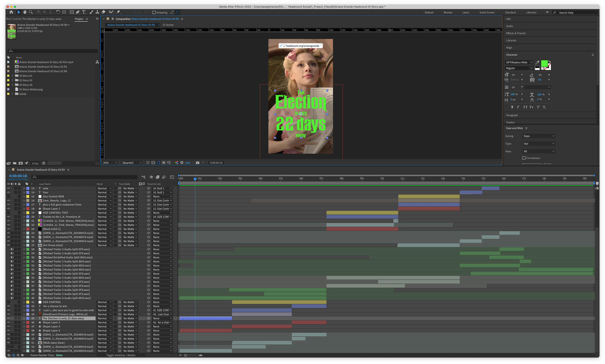Switch to the Small Screen workspace
Image resolution: width=605 pixels, height=364 pixels.
(x=487, y=12)
